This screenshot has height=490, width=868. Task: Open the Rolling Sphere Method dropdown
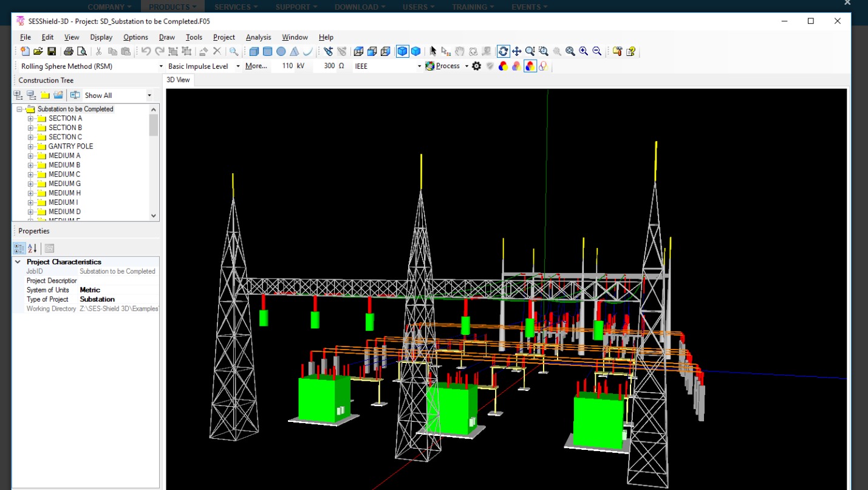tap(161, 66)
